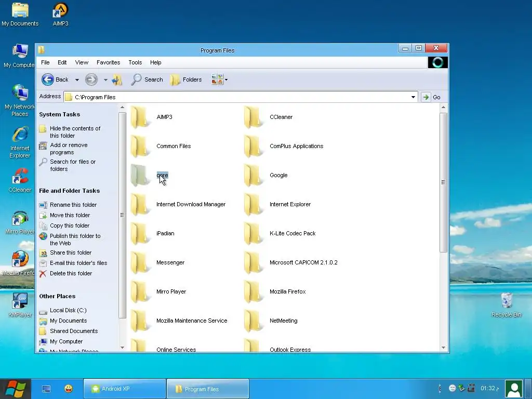The width and height of the screenshot is (532, 399).
Task: Open the View menu
Action: pyautogui.click(x=82, y=62)
